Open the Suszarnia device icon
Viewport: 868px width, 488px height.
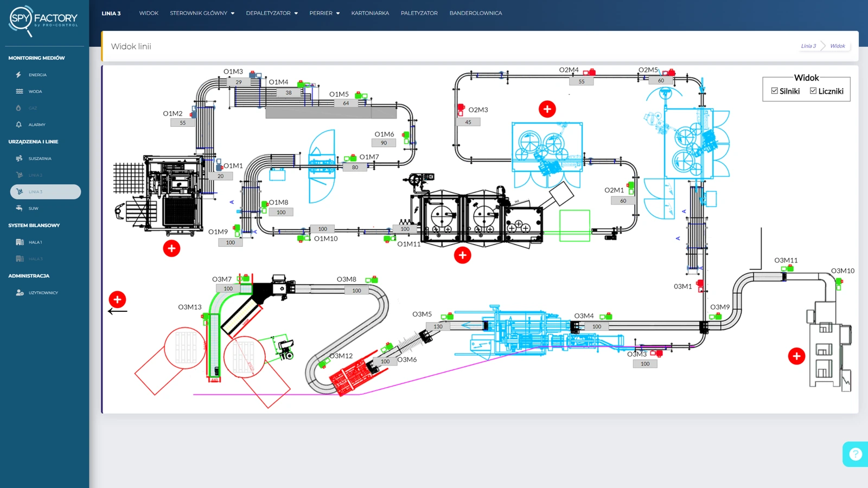coord(20,159)
